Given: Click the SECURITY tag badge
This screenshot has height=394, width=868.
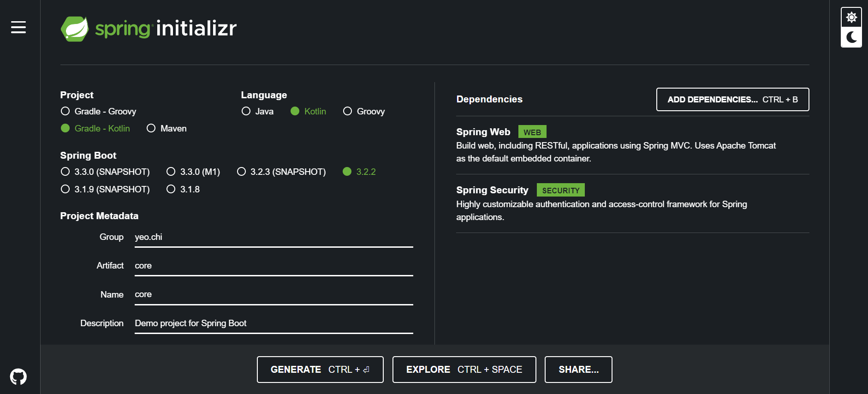Looking at the screenshot, I should coord(561,190).
